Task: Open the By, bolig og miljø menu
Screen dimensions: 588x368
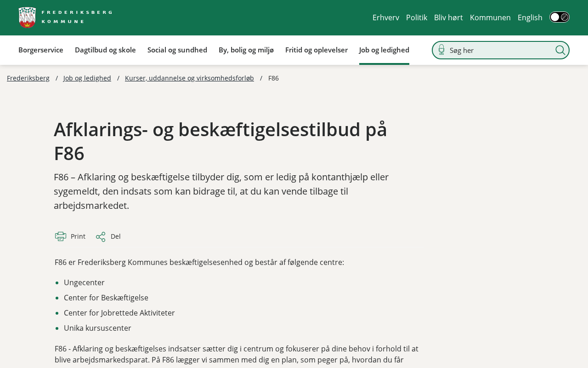Action: (246, 50)
